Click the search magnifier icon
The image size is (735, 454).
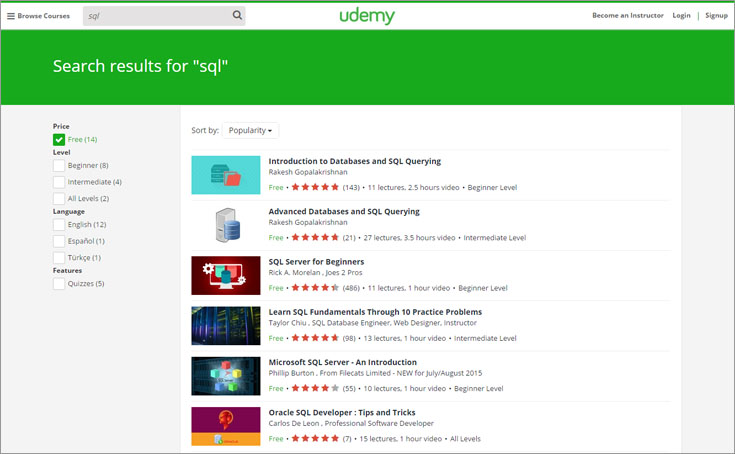click(x=237, y=15)
